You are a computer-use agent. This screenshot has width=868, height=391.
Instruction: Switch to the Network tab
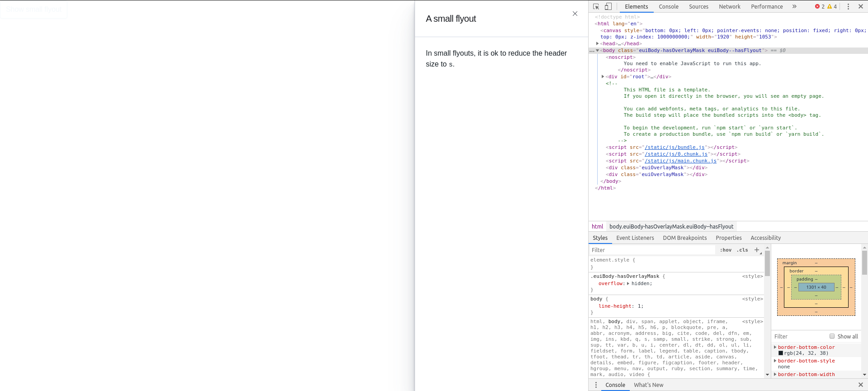[x=730, y=6]
